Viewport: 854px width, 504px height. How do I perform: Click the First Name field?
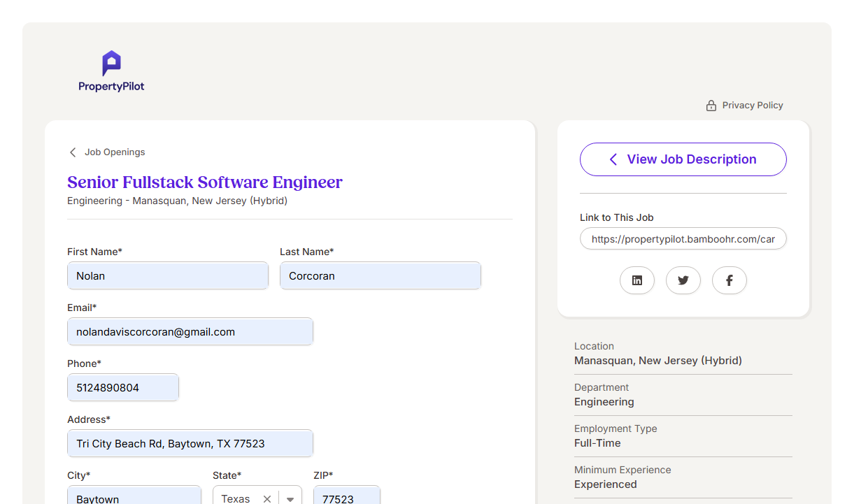[x=167, y=276]
